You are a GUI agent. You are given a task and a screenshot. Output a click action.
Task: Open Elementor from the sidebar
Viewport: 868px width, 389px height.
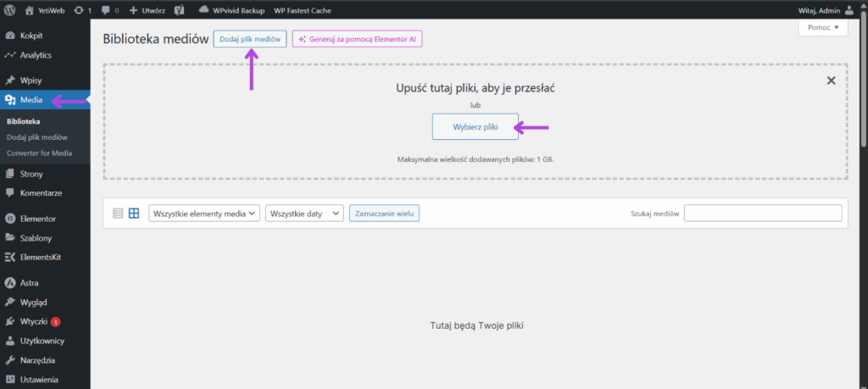(x=37, y=219)
